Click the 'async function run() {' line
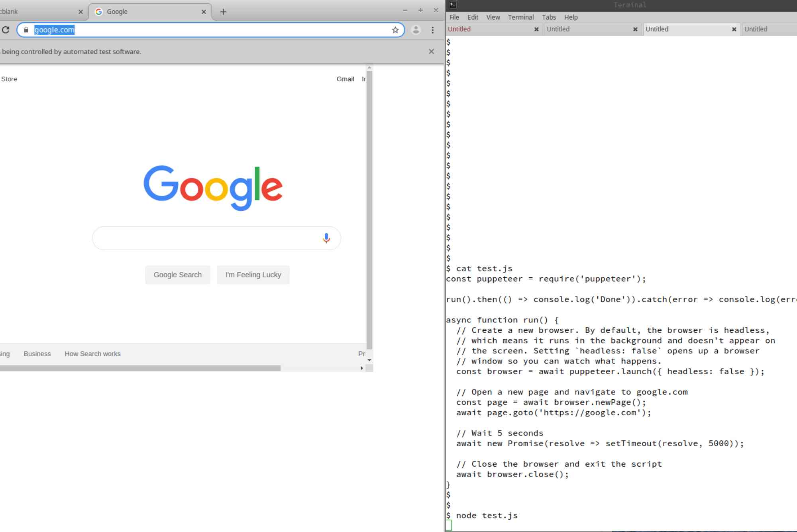 [502, 320]
